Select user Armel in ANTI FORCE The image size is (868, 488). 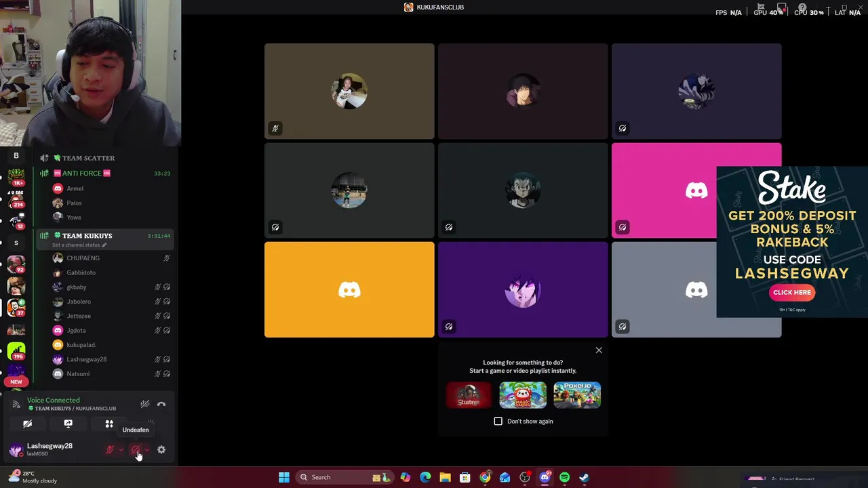point(112,188)
